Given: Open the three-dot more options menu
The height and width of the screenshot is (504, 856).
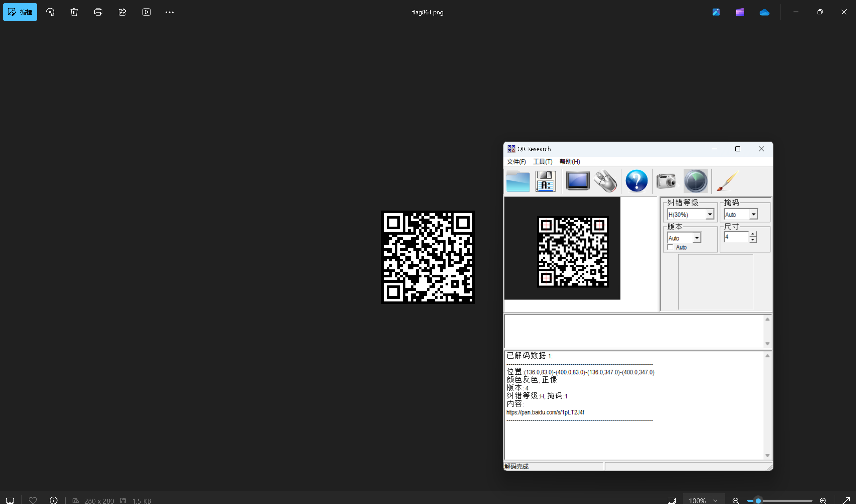Looking at the screenshot, I should (170, 12).
